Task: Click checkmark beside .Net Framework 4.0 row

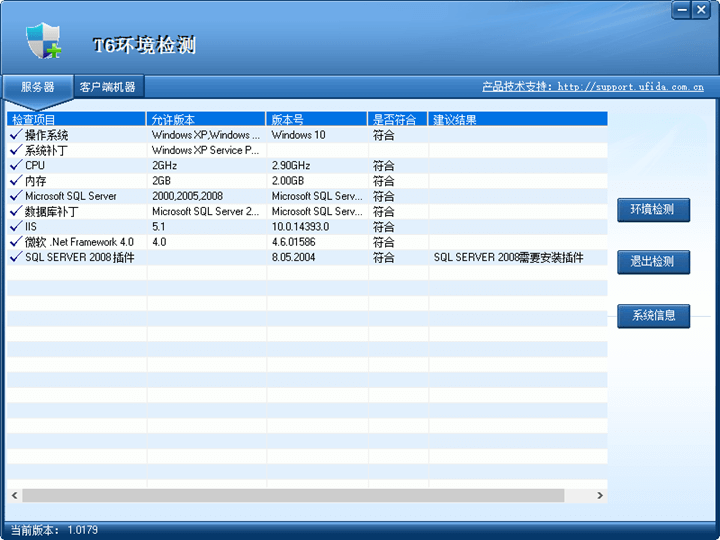Action: click(x=16, y=242)
